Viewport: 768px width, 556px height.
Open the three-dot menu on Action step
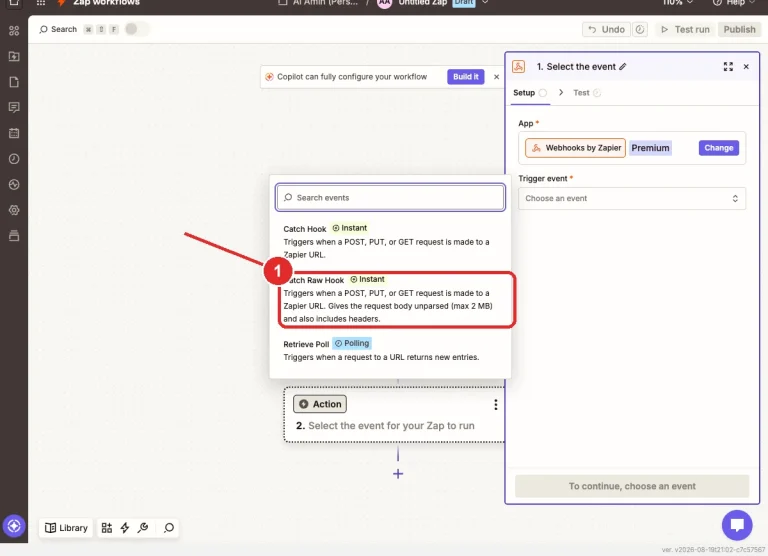point(496,405)
